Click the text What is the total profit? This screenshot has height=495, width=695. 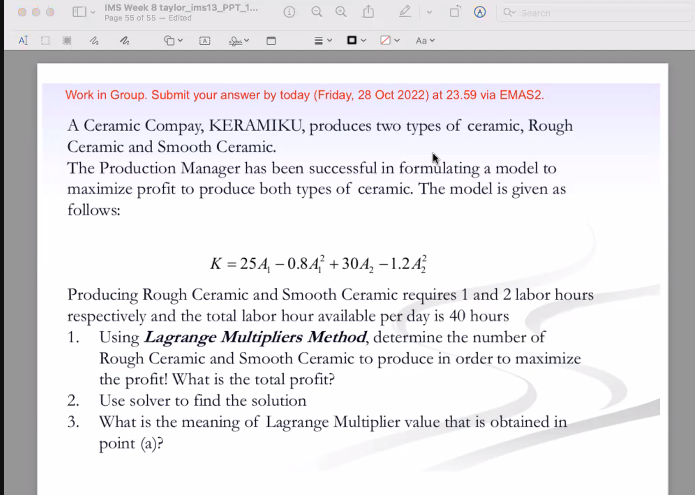click(253, 379)
